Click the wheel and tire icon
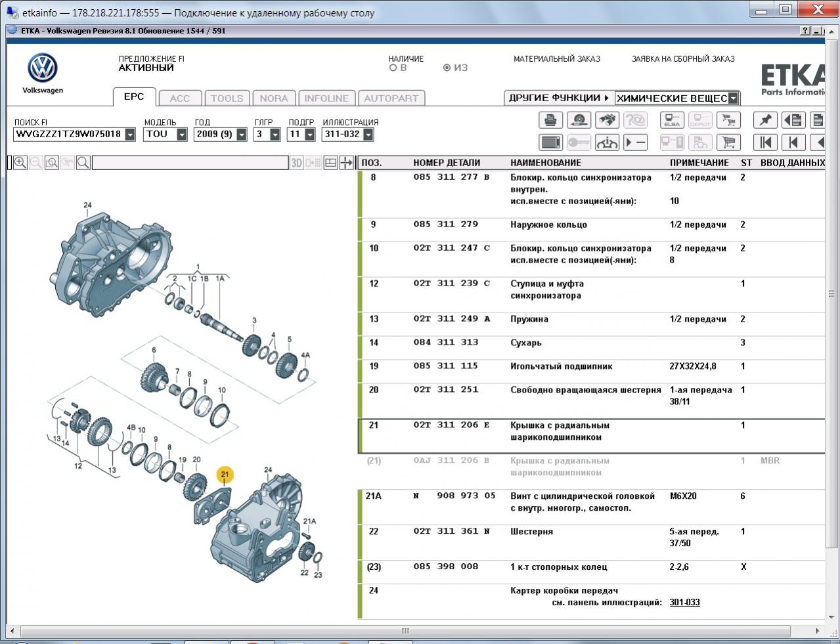This screenshot has width=840, height=644. tap(579, 120)
